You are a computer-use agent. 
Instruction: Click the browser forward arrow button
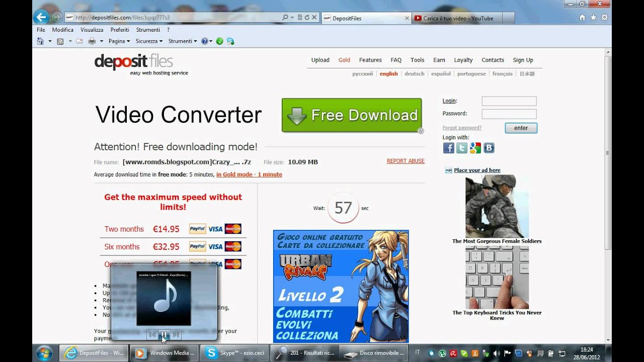(56, 17)
